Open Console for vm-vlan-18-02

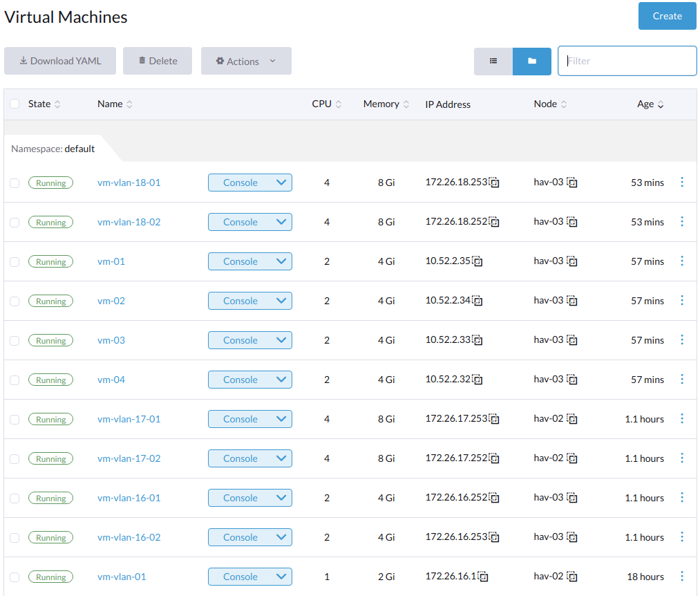[x=240, y=222]
